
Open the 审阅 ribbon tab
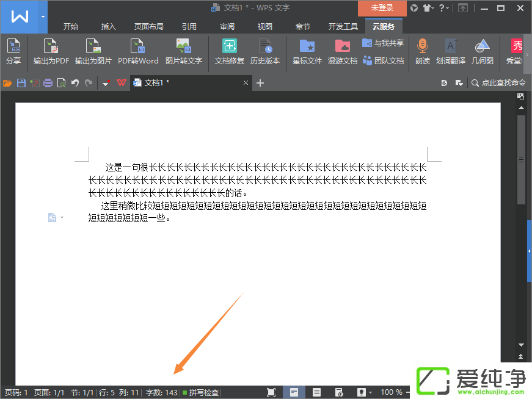pyautogui.click(x=227, y=26)
